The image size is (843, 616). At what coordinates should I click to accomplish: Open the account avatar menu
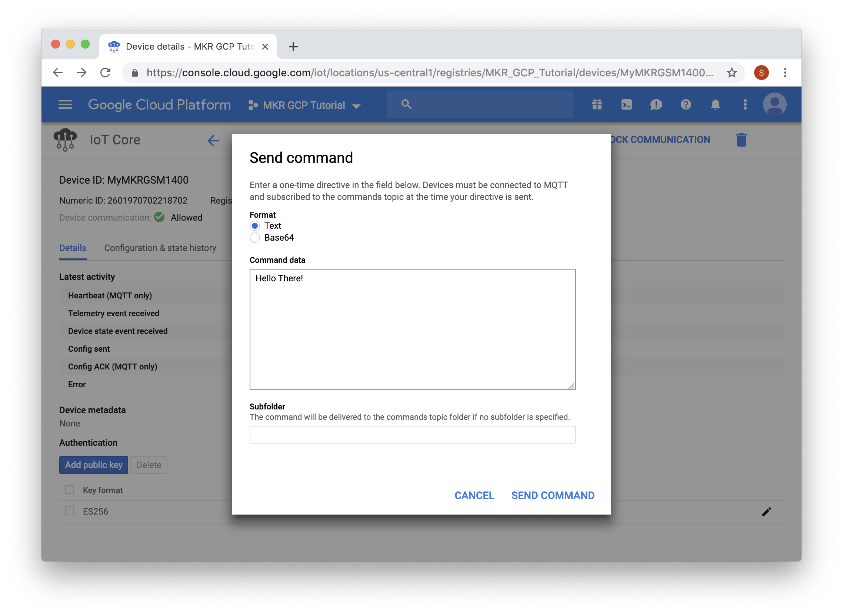point(776,105)
